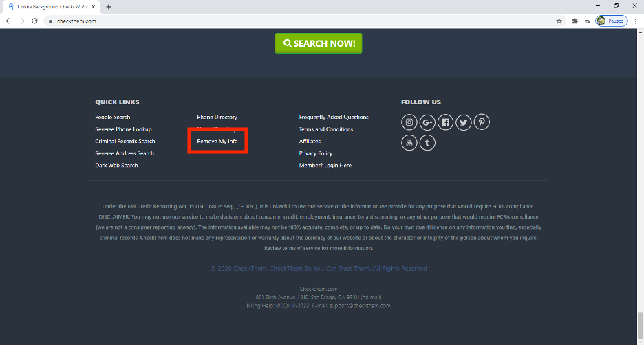Click the browser Back arrow

(9, 21)
